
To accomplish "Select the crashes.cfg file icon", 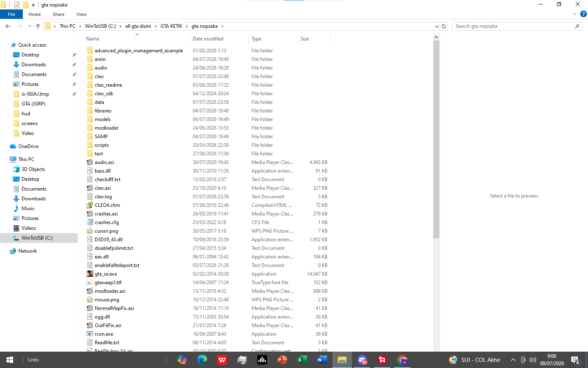I will coord(90,222).
